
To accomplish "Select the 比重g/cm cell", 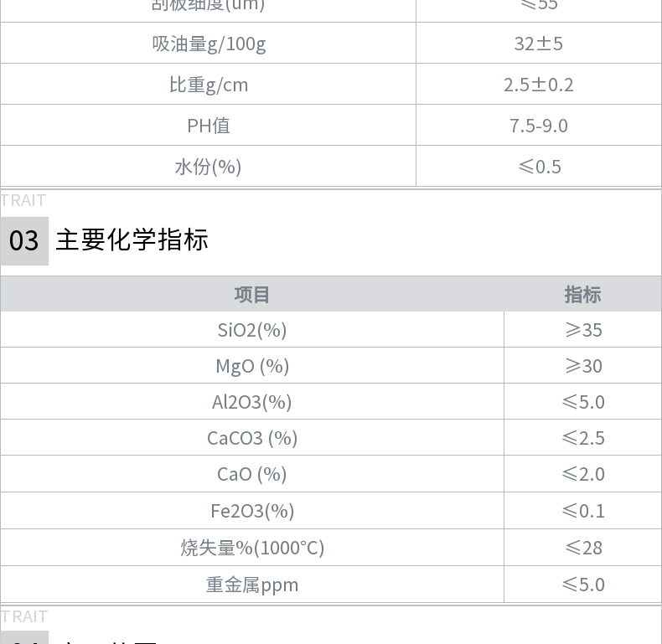I will click(x=208, y=84).
